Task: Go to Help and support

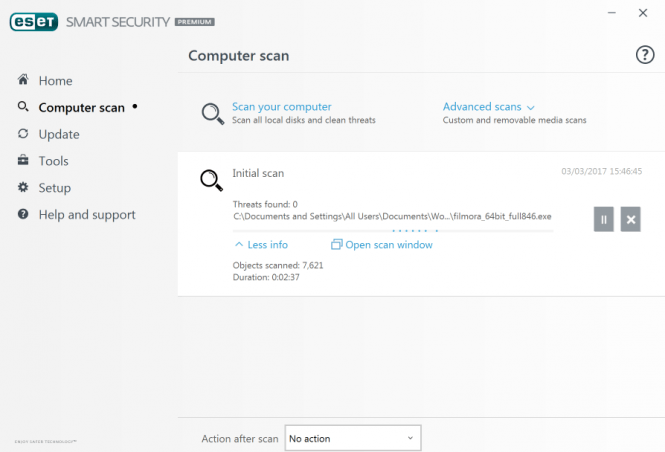Action: coord(87,215)
